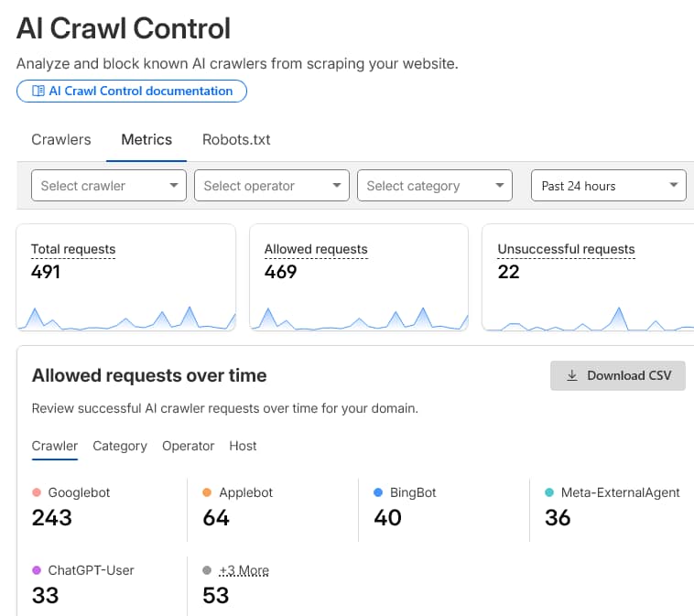Group the chart by Category
694x616 pixels.
coord(120,446)
